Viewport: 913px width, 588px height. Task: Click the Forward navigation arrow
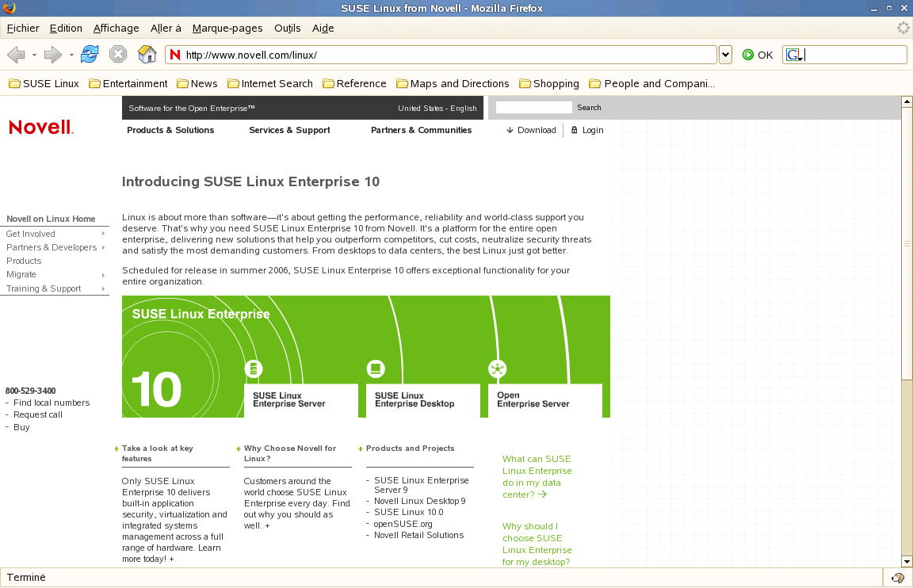[53, 55]
